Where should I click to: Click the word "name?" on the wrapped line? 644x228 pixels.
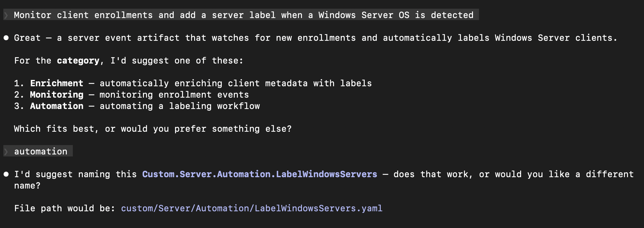click(27, 186)
